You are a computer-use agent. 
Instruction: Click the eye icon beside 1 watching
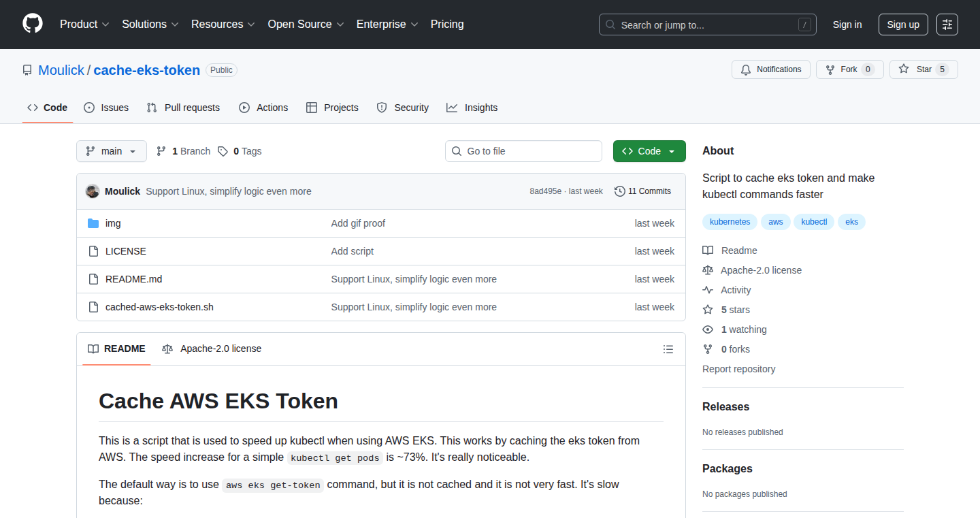pyautogui.click(x=708, y=329)
